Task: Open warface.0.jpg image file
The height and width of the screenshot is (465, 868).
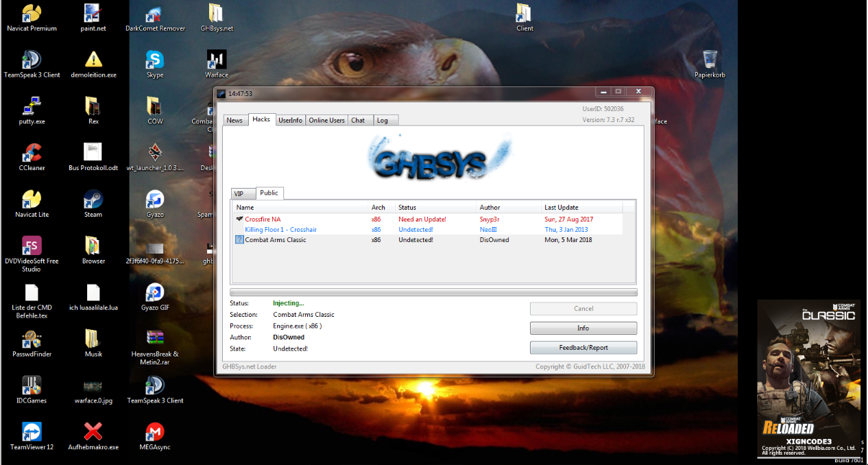Action: click(93, 390)
